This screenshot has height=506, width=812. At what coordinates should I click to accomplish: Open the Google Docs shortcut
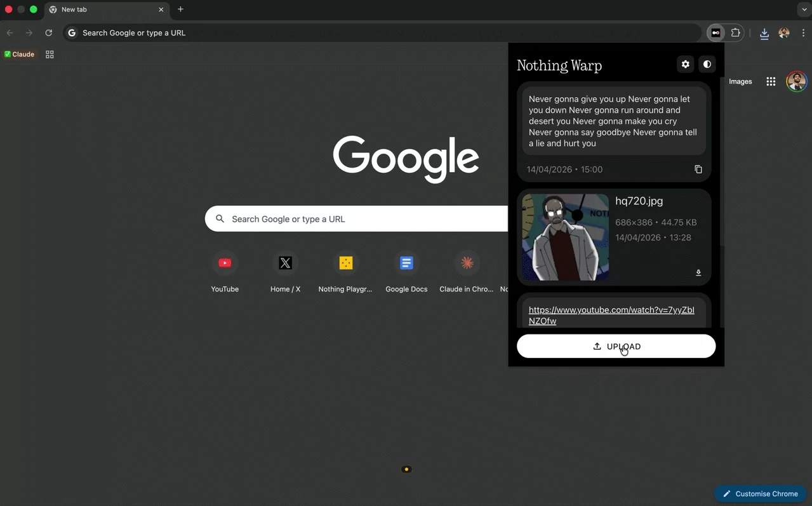click(406, 263)
